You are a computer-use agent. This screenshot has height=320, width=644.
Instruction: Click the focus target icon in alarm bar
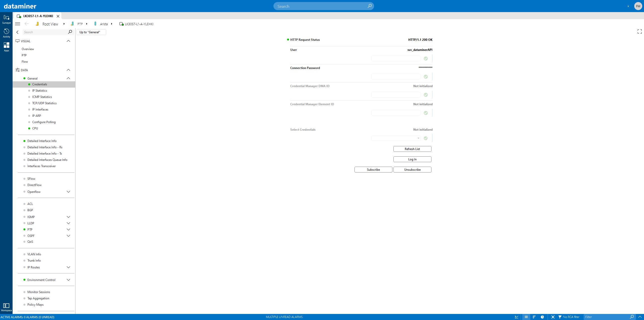(x=553, y=317)
